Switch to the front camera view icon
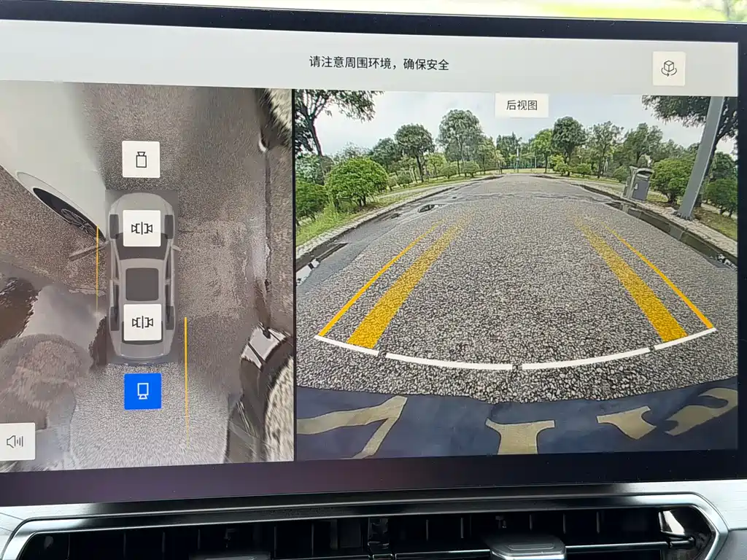Viewport: 747px width, 560px height. [x=141, y=160]
